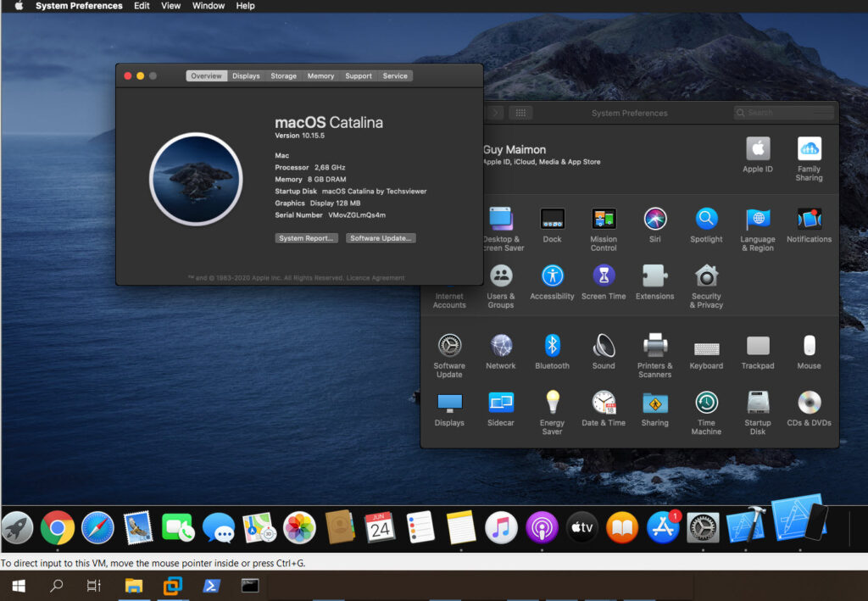This screenshot has width=868, height=601.
Task: Click the Guy Maimon account name
Action: [x=515, y=149]
